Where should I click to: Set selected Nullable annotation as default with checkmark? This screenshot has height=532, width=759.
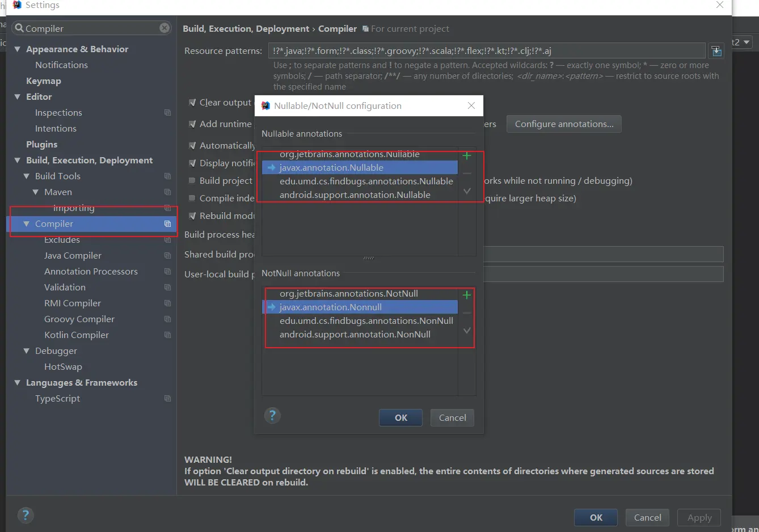tap(467, 191)
